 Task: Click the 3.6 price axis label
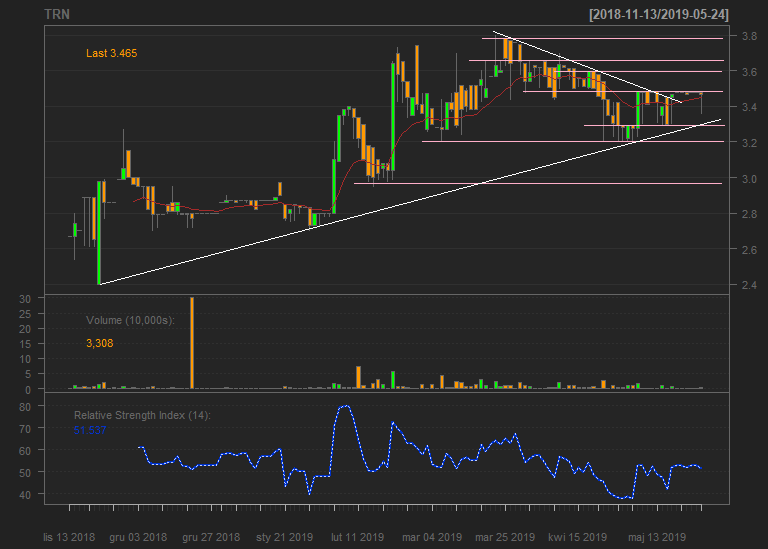(749, 72)
